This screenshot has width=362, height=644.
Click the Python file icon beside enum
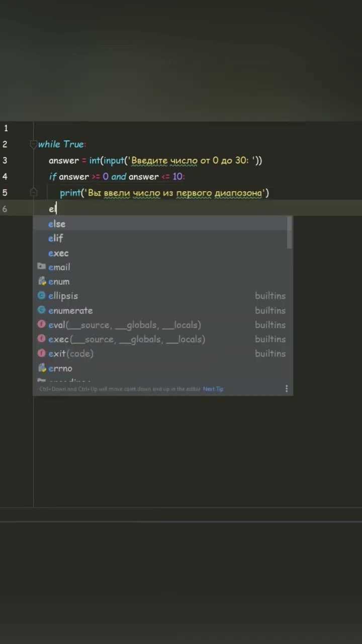tap(42, 281)
